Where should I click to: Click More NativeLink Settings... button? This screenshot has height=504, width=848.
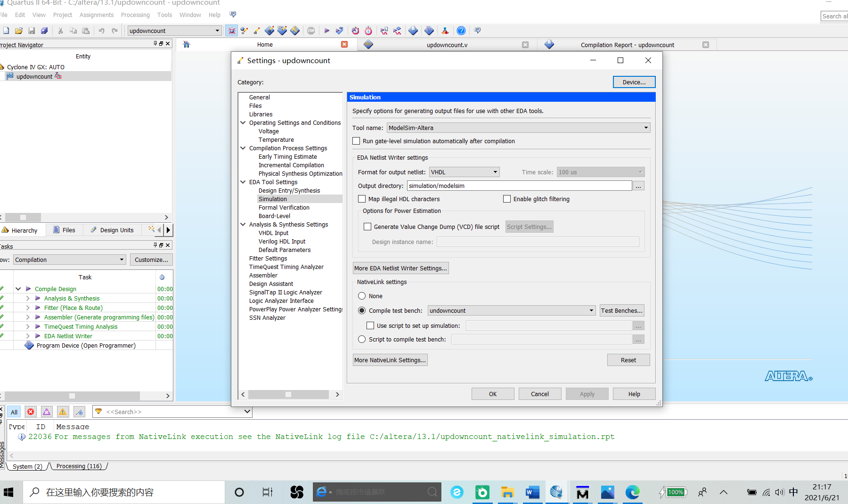pyautogui.click(x=390, y=360)
